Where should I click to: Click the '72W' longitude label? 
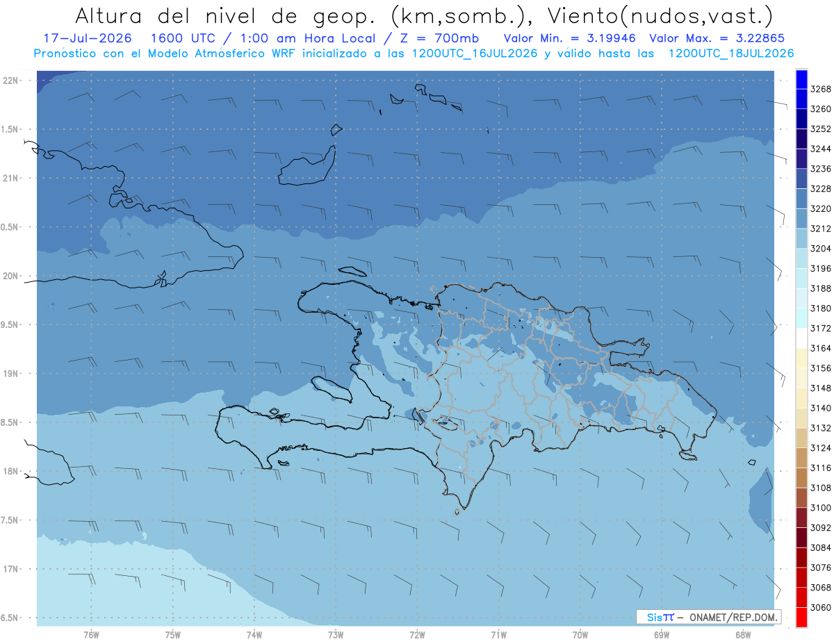pyautogui.click(x=417, y=635)
